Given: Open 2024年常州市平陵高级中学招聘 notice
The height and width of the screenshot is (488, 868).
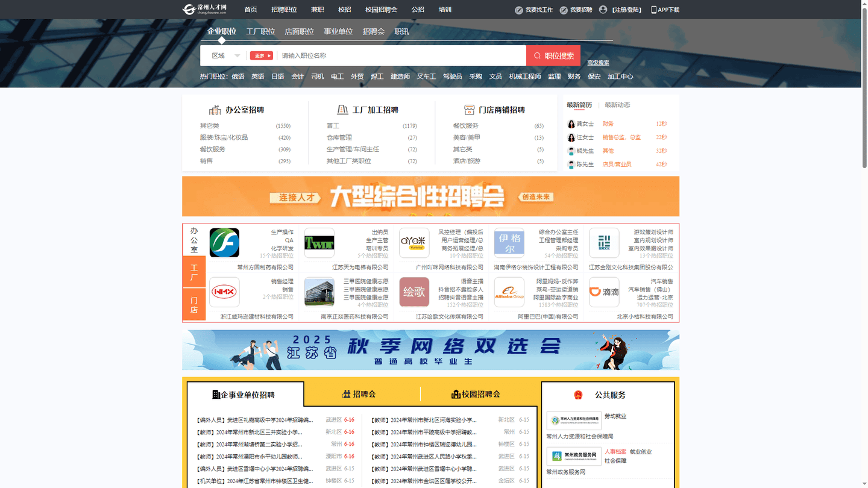Looking at the screenshot, I should pyautogui.click(x=424, y=432).
